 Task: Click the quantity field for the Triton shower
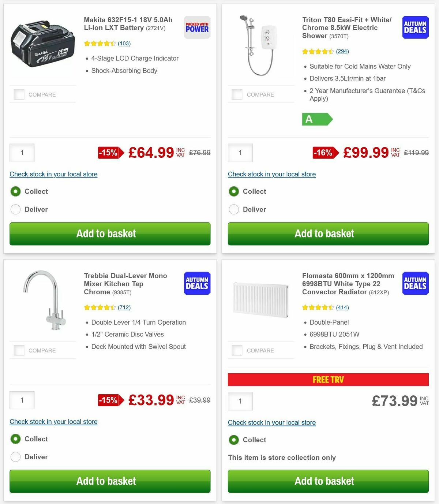click(240, 153)
